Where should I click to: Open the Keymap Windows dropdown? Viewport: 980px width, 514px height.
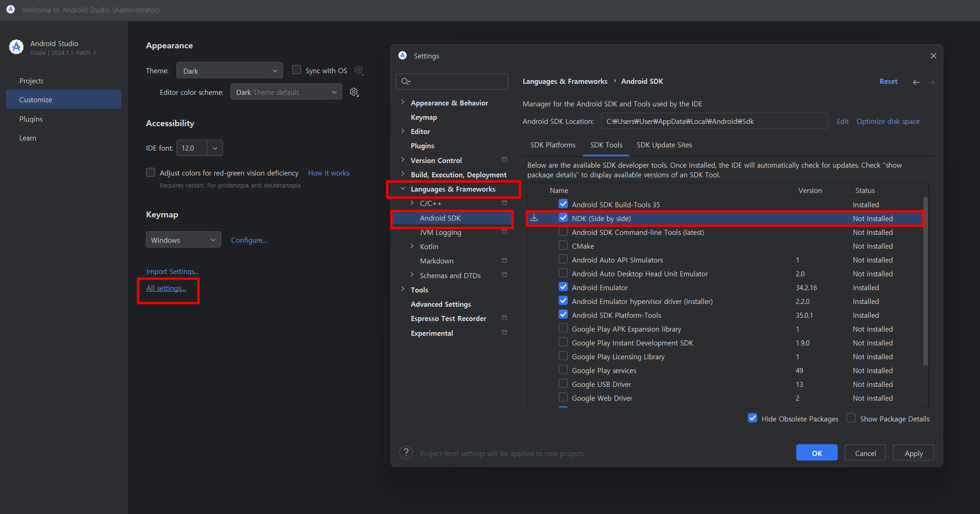[x=183, y=239]
